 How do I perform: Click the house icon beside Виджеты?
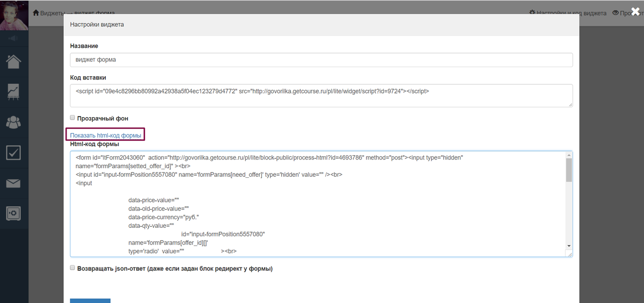pyautogui.click(x=36, y=12)
